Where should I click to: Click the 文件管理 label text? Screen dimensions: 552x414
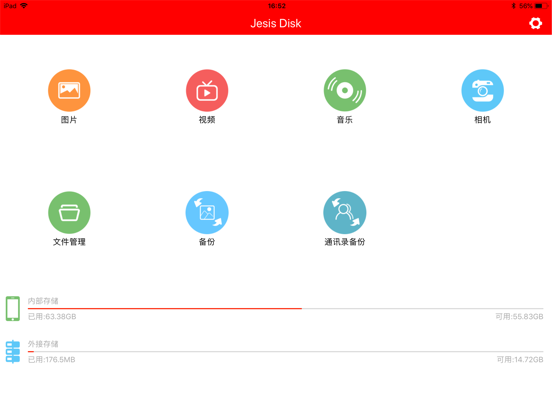tap(69, 242)
